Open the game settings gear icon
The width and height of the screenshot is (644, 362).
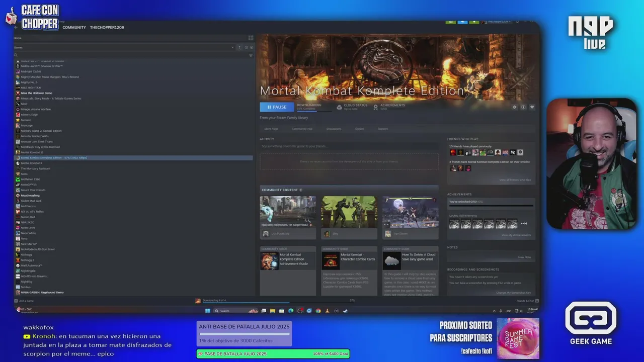click(514, 107)
